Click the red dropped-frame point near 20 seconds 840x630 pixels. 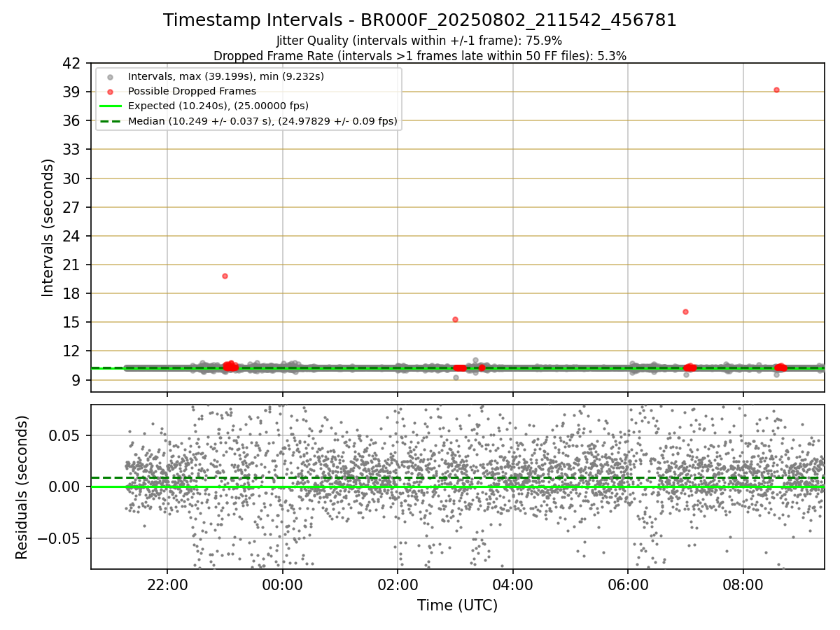point(225,276)
